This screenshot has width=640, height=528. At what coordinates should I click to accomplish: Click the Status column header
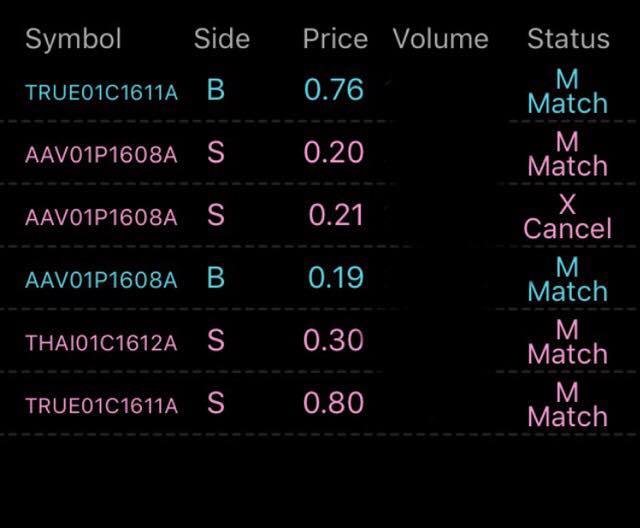568,39
